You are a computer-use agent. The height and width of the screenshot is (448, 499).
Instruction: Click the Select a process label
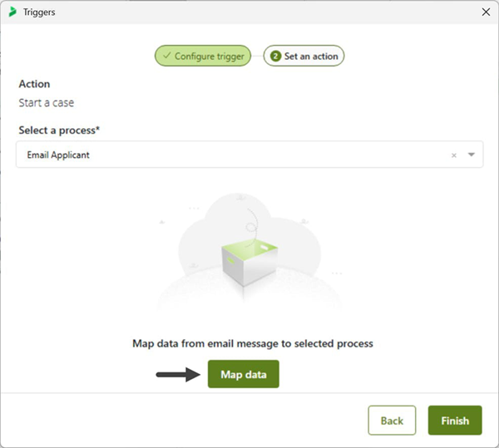coord(59,130)
